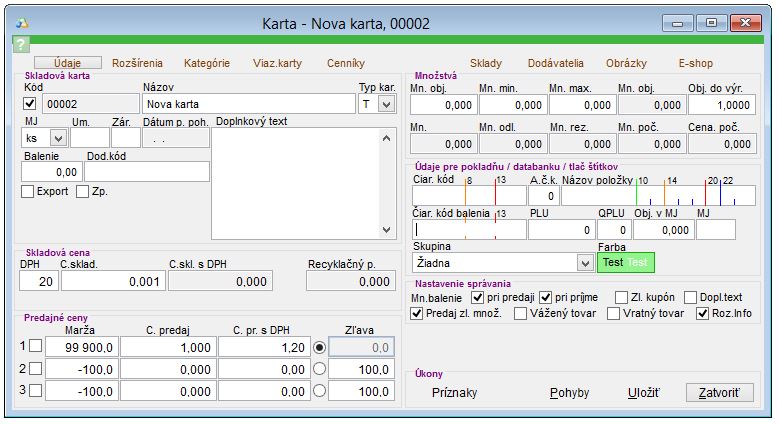This screenshot has width=778, height=424.
Task: Click C. pr. s DPH field showing 1,20
Action: 264,347
